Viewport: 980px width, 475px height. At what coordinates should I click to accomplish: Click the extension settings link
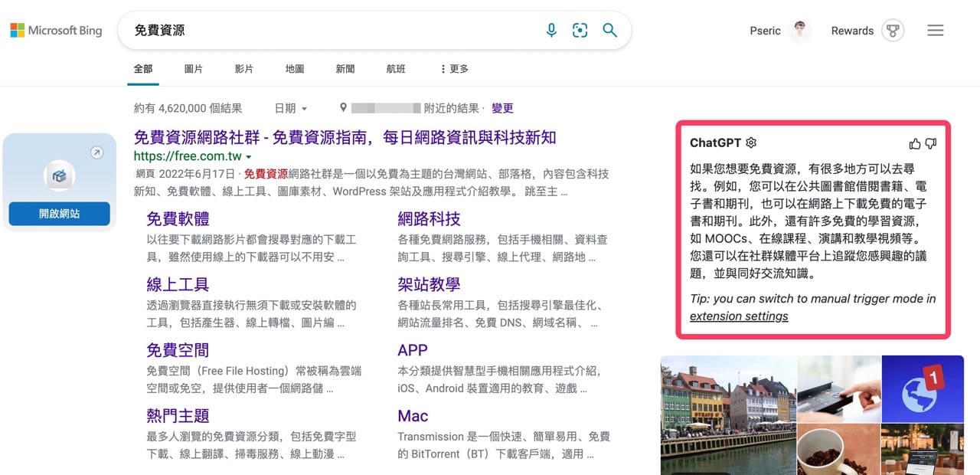coord(739,316)
